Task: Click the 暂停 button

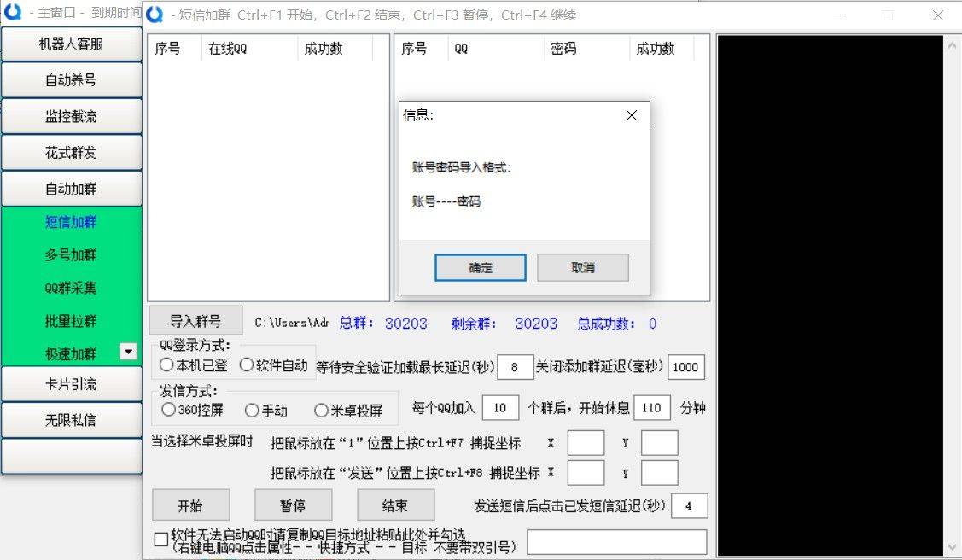Action: [x=294, y=505]
